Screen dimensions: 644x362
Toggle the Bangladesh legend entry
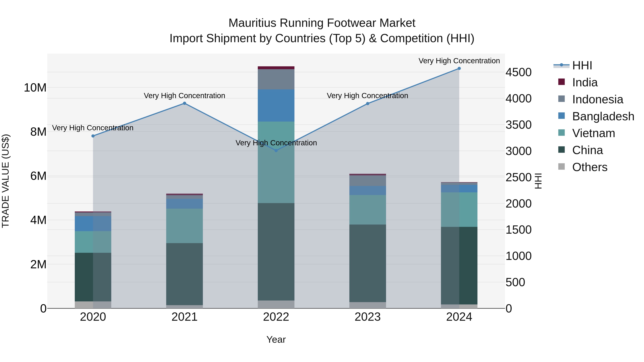click(596, 116)
